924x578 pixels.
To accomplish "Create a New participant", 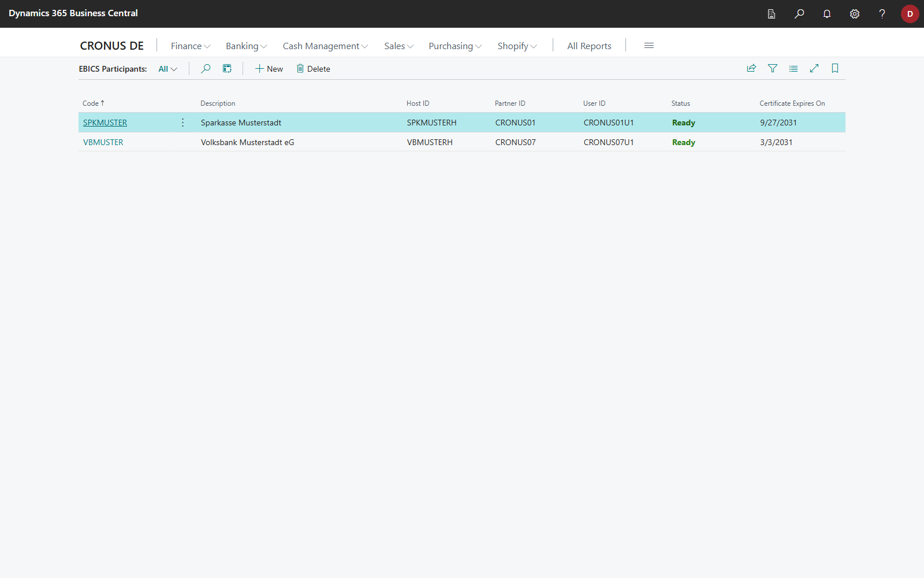I will coord(269,69).
